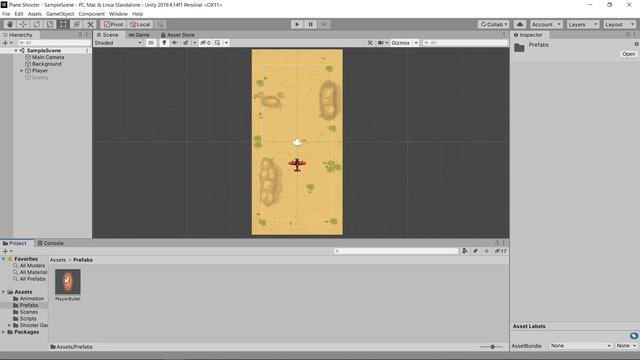Toggle grid snapping button in toolbar
Image resolution: width=640 pixels, height=360 pixels.
pos(160,24)
